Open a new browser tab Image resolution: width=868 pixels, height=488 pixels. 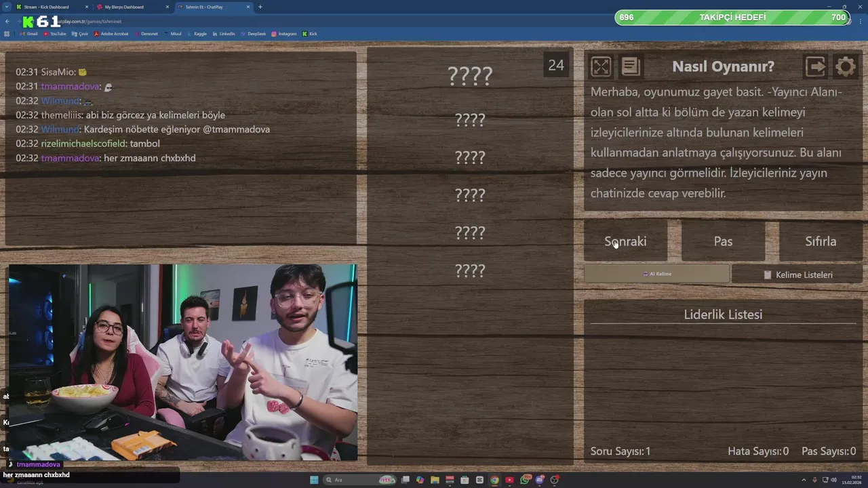(x=260, y=7)
